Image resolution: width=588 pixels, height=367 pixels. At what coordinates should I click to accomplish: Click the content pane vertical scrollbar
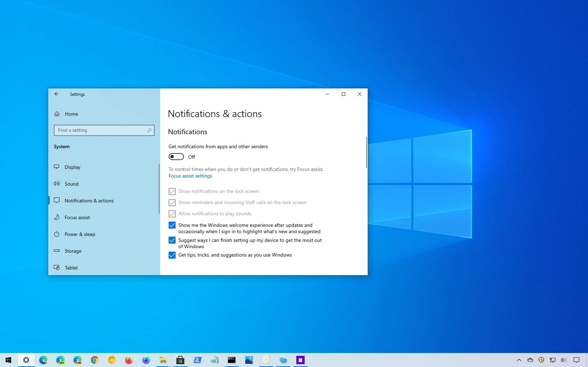tap(366, 152)
